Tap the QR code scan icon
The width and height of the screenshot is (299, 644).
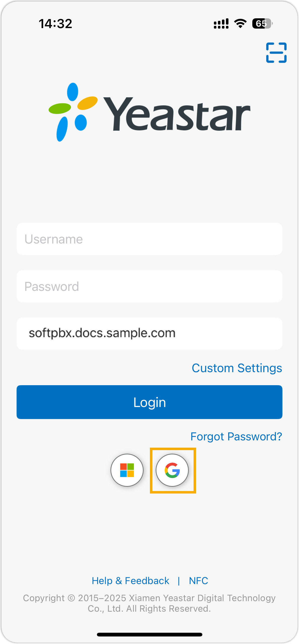[x=276, y=53]
